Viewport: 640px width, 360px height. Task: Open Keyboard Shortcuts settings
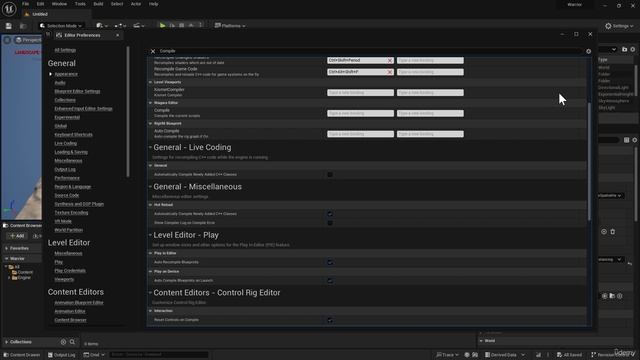73,134
